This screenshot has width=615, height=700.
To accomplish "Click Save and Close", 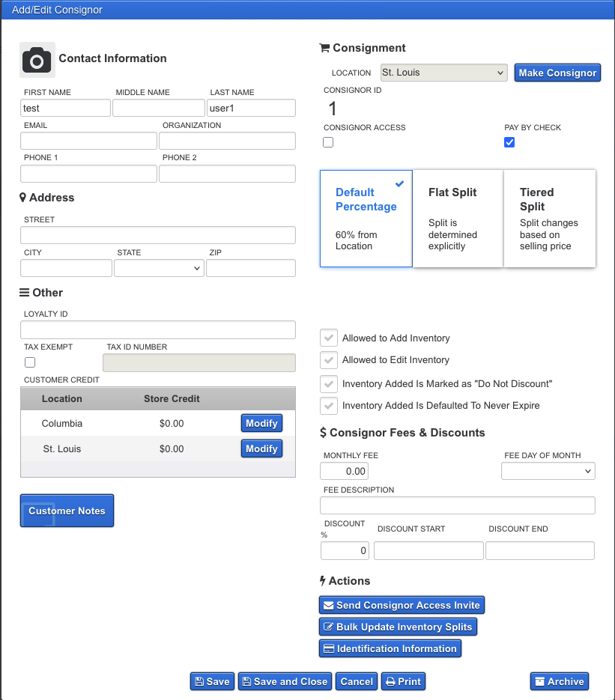I will 285,682.
